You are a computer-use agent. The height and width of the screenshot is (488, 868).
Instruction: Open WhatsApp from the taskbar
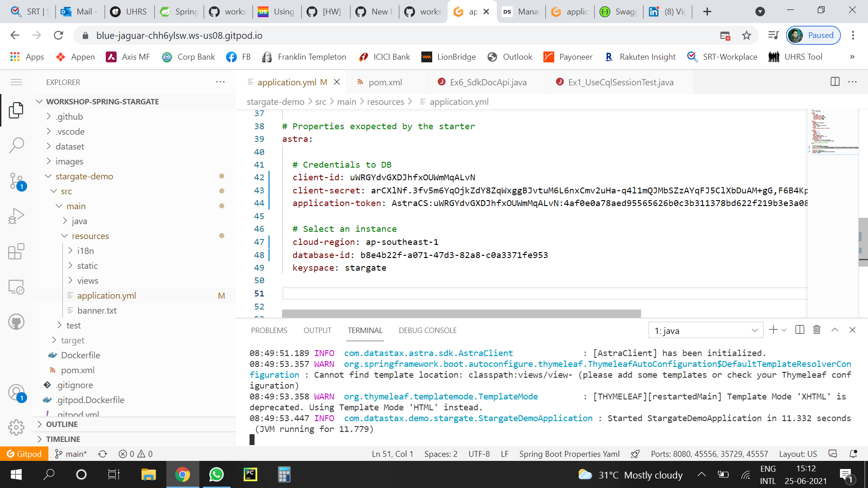[216, 474]
